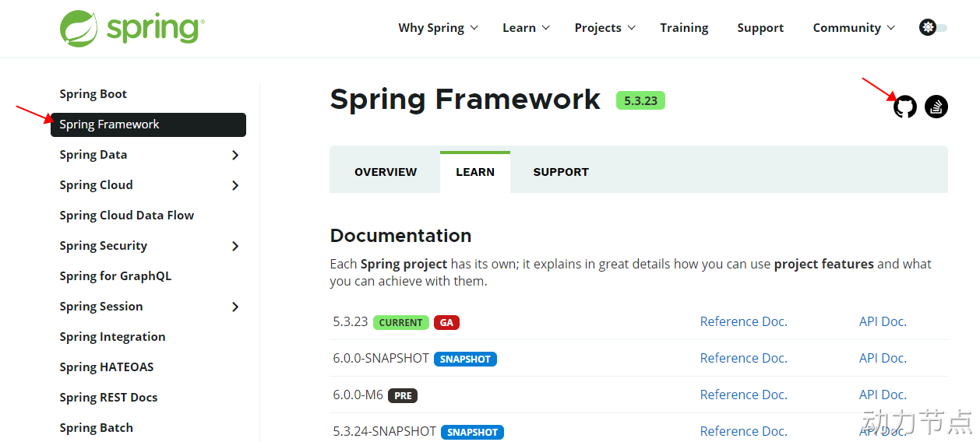Click the CURRENT badge on 5.3.23 row

click(401, 323)
